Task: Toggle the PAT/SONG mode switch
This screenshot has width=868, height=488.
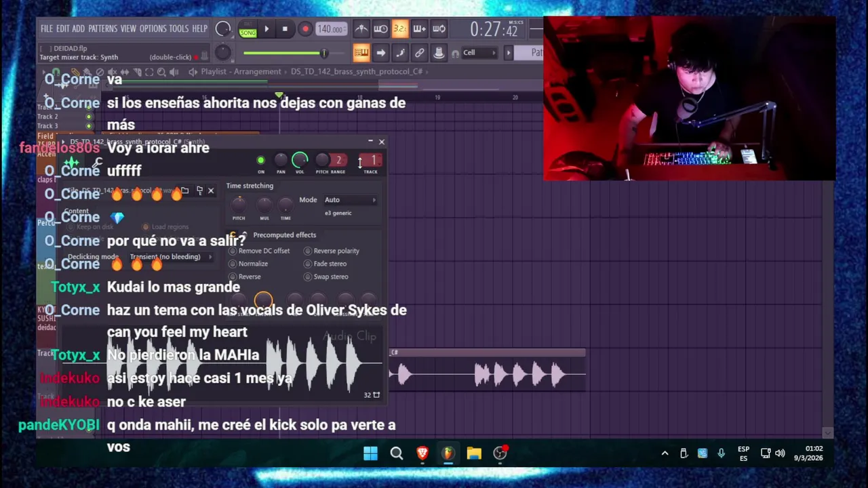Action: click(x=248, y=29)
